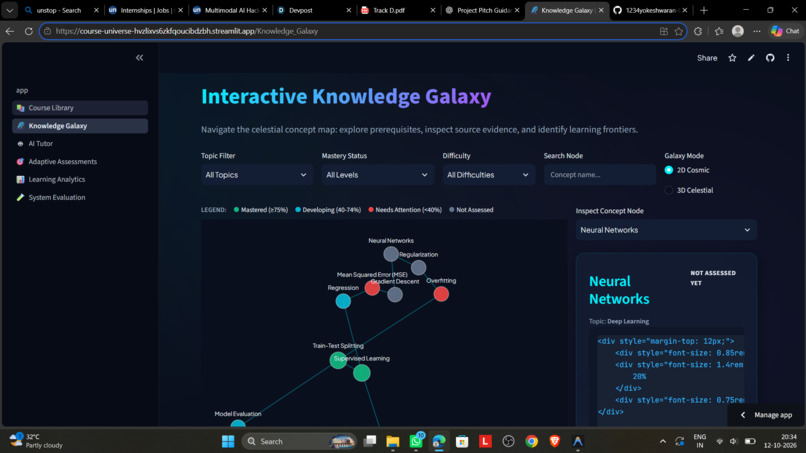Click the Neural Networks graph node
This screenshot has height=453, width=806.
391,253
